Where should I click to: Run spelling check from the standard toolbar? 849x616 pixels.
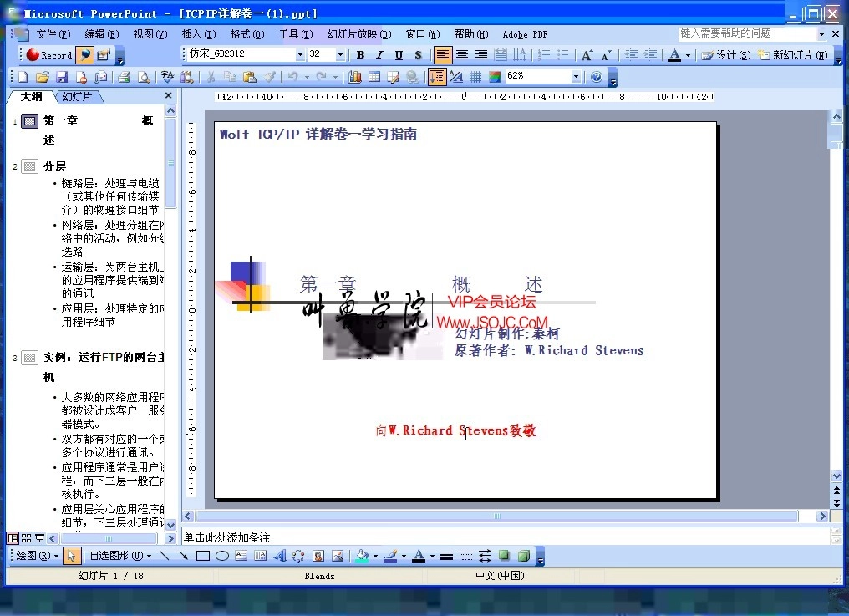pyautogui.click(x=169, y=75)
